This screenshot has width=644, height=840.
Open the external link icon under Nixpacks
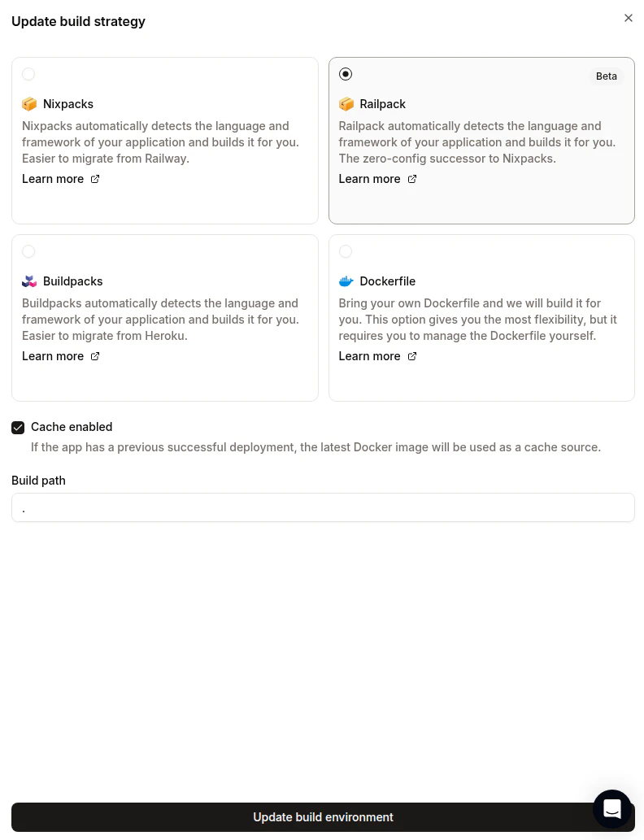point(95,179)
